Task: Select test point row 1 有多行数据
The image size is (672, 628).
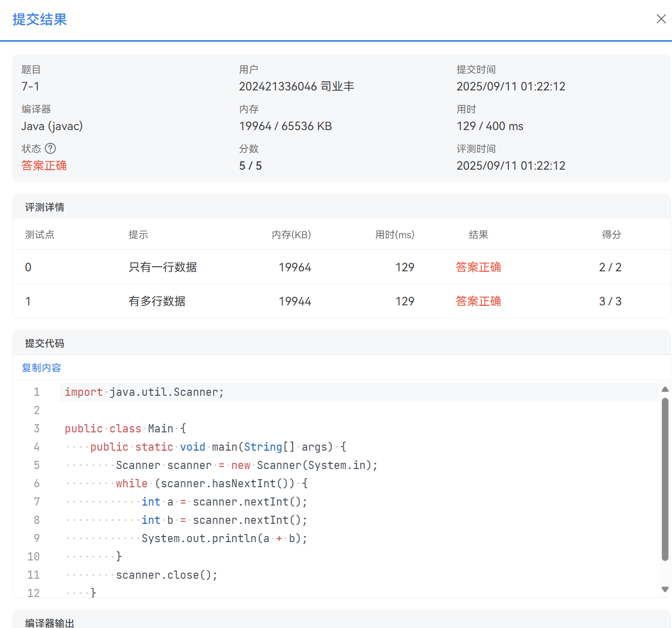Action: tap(157, 301)
